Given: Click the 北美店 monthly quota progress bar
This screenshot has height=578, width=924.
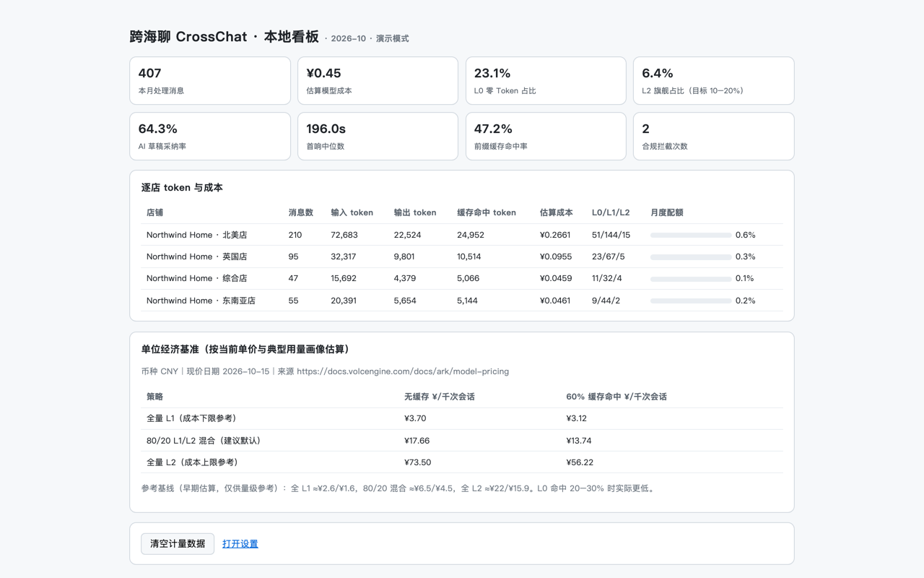Looking at the screenshot, I should (691, 235).
